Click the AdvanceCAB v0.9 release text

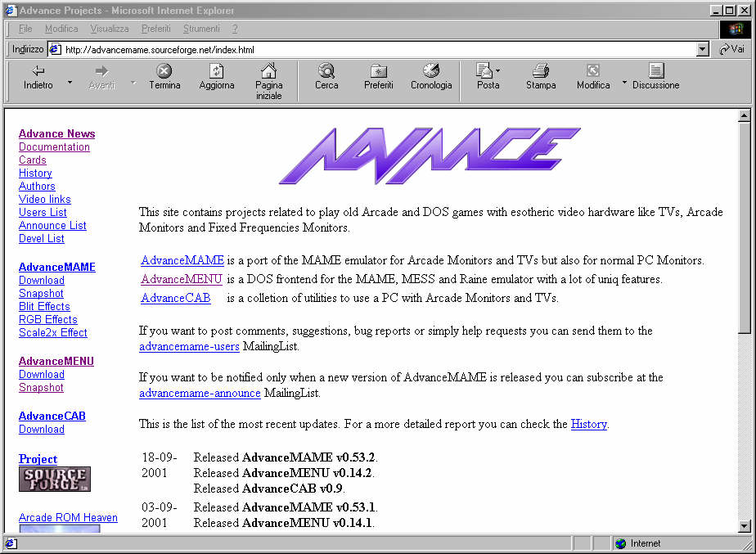tap(292, 489)
